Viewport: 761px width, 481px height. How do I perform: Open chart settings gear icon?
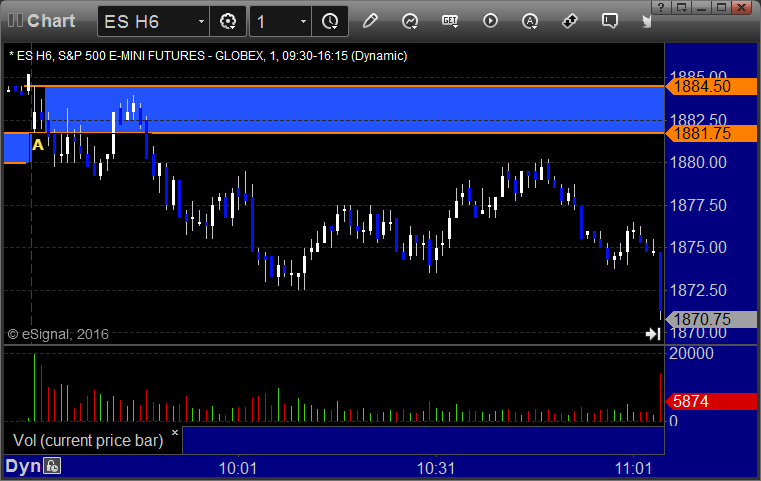228,21
